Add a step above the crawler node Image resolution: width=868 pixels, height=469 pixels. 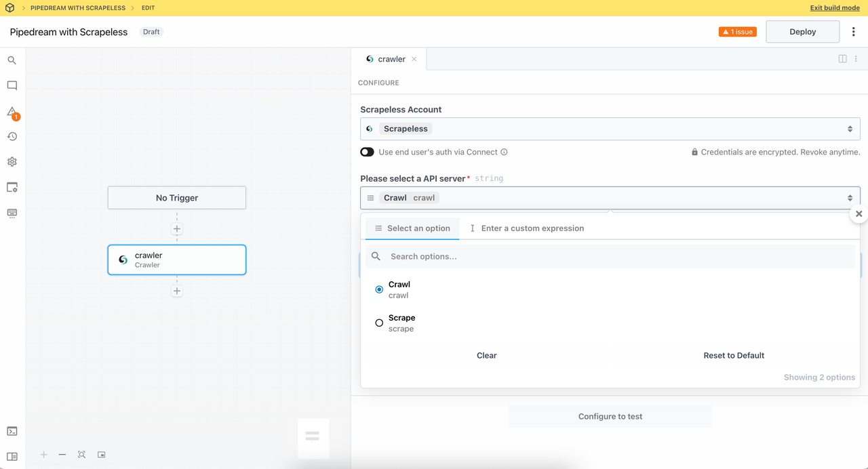[177, 229]
